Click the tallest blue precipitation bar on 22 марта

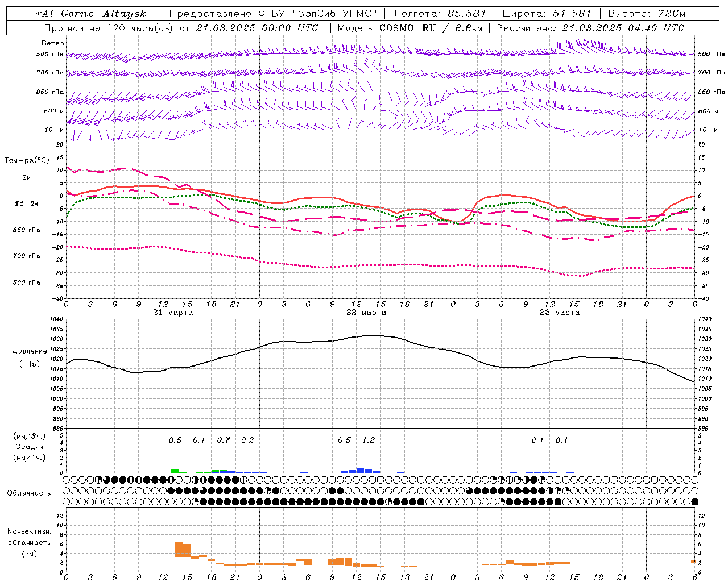coord(360,470)
